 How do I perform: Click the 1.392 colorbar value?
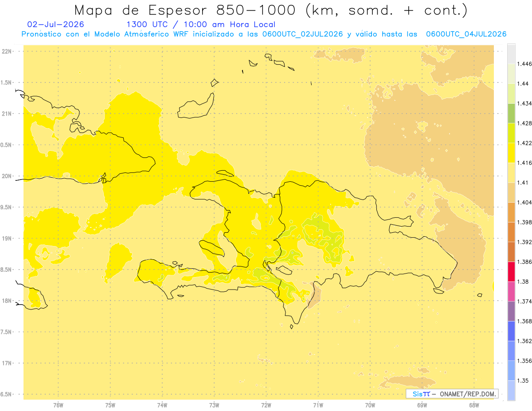point(524,242)
